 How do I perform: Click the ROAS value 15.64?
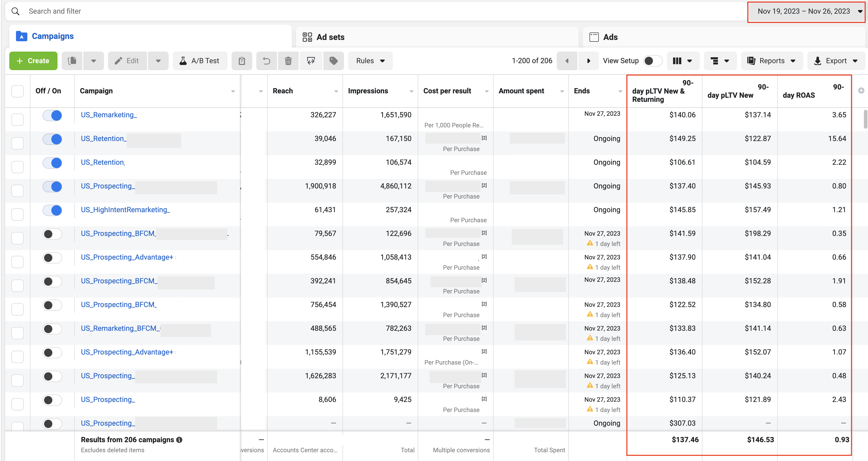(837, 138)
